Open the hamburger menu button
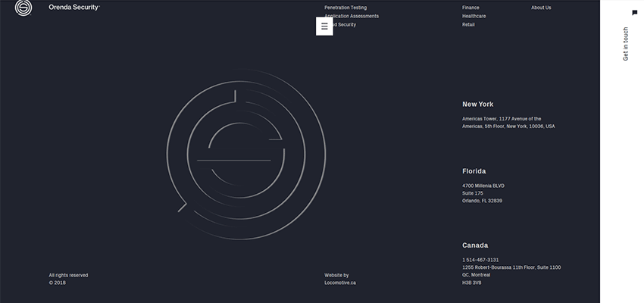Viewport: 644px width, 303px height. 324,26
